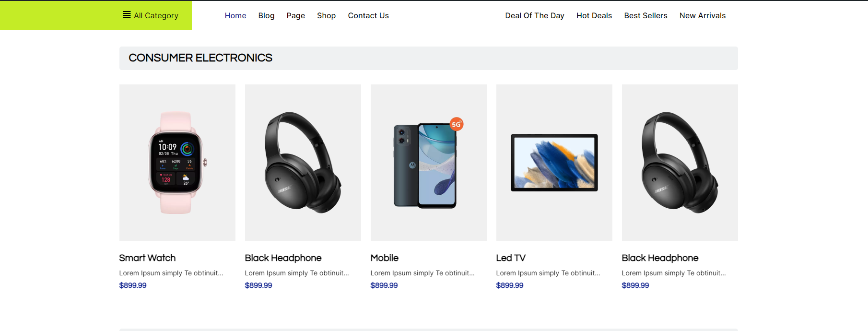
Task: View the New Arrivals link
Action: coord(702,16)
